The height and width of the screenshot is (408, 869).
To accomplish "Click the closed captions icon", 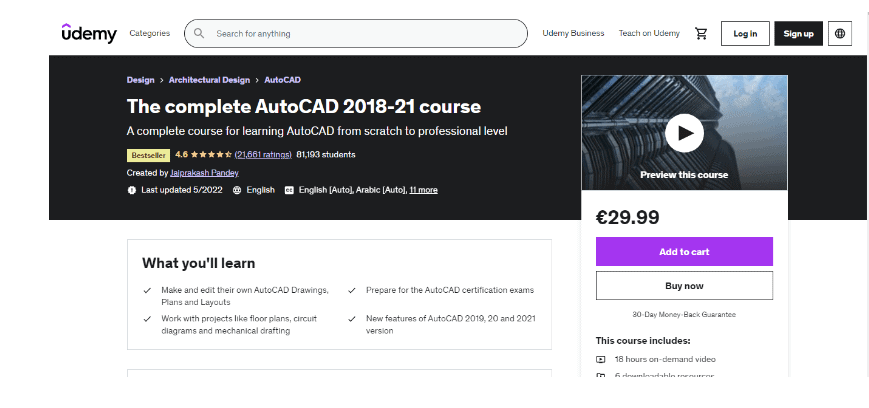I will pos(289,190).
